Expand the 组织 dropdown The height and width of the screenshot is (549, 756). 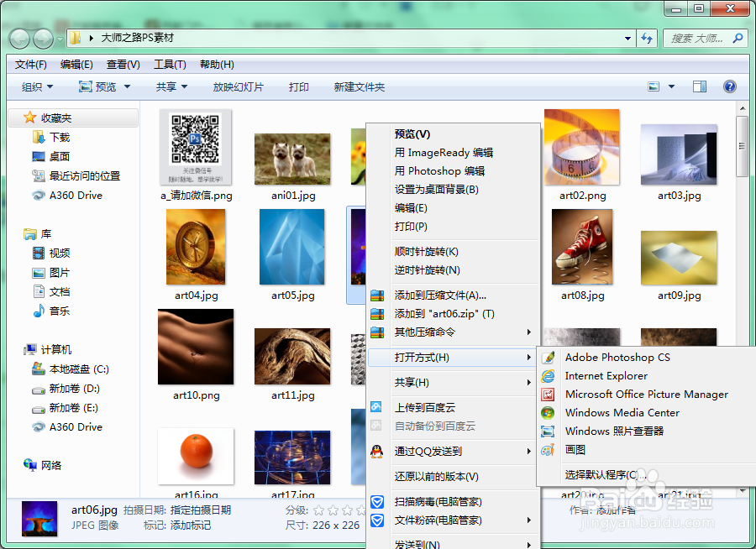[x=37, y=86]
